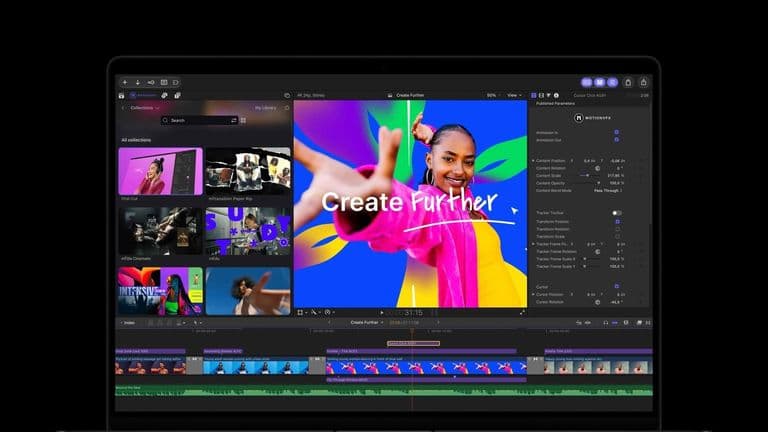768x432 pixels.
Task: Switch browser to grid view icon
Action: click(x=243, y=120)
